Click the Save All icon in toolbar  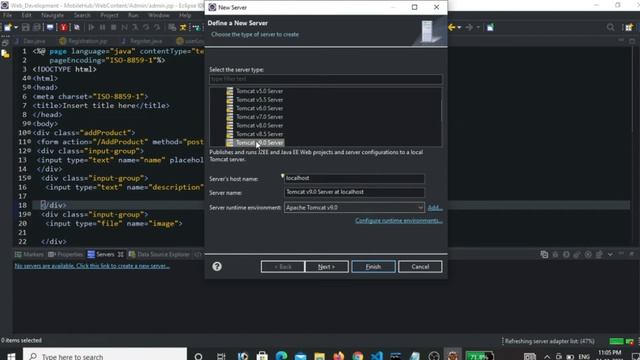point(37,27)
